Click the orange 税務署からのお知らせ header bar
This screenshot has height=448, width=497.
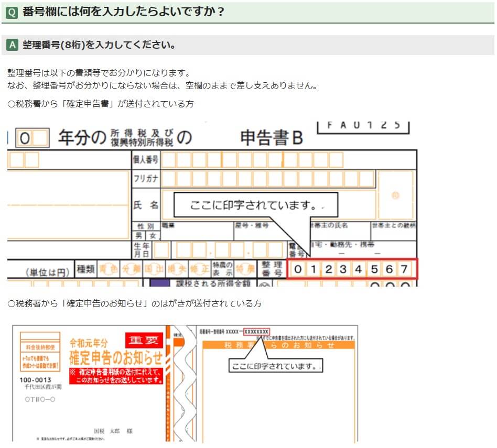click(279, 345)
